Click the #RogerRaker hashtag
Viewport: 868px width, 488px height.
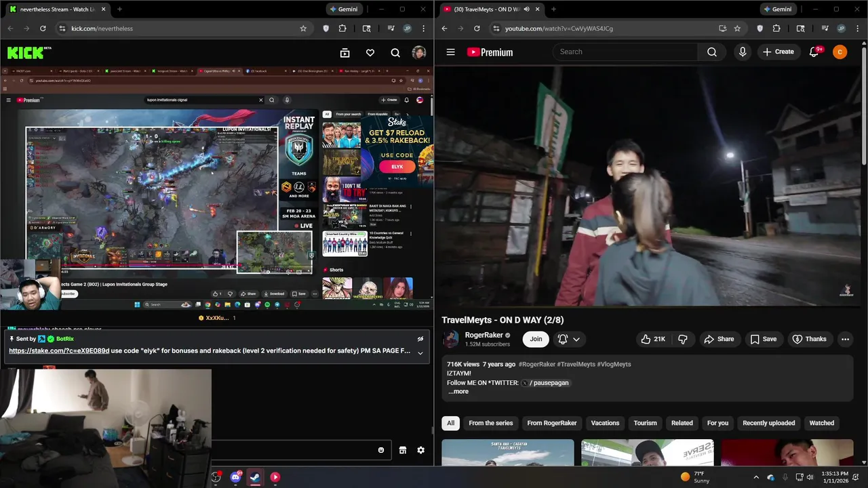coord(536,364)
